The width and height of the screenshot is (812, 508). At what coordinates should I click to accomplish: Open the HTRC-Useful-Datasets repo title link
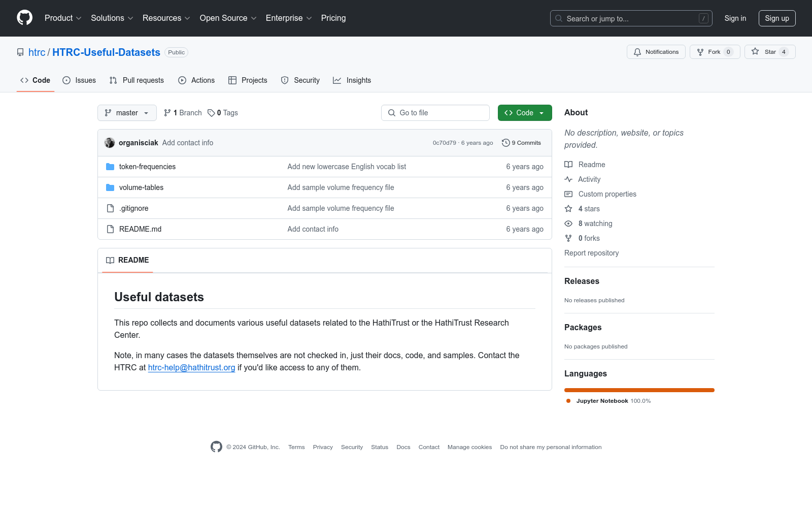(106, 52)
